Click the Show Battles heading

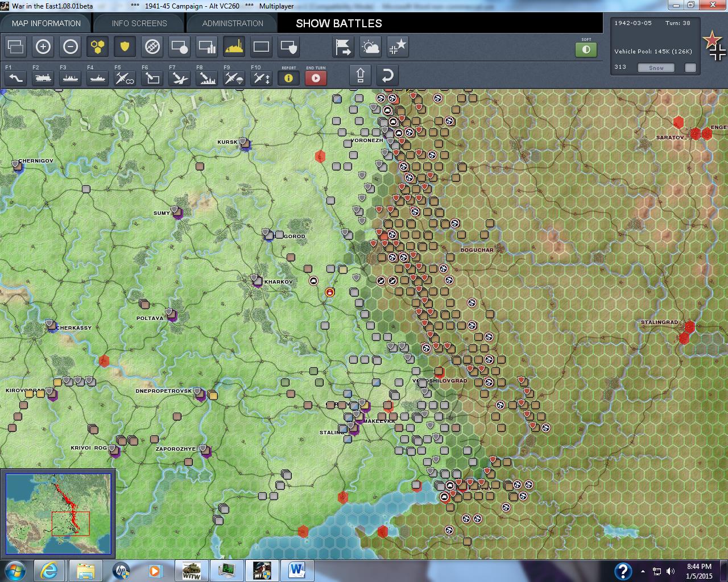pos(339,23)
